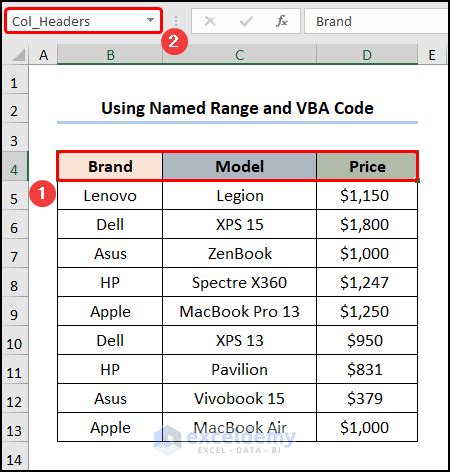Click the Apple cell beside MacBook Pro 13
The image size is (450, 472).
(x=110, y=311)
